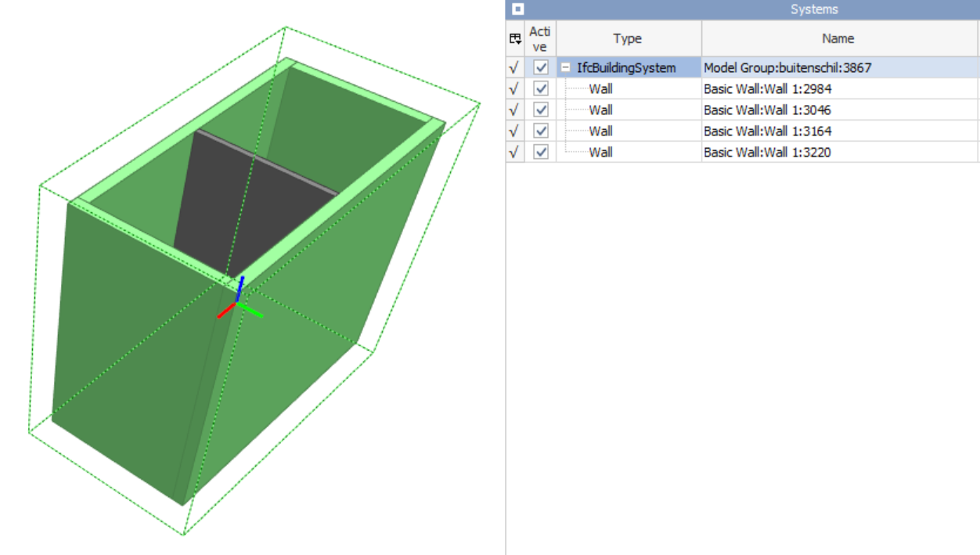Click the square icon in Systems panel header
980x555 pixels.
pos(517,9)
